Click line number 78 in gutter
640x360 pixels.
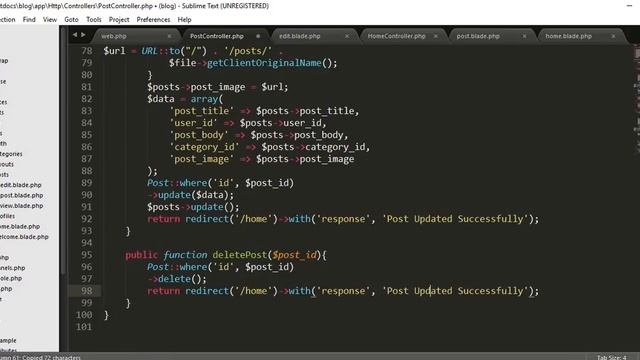coord(87,51)
